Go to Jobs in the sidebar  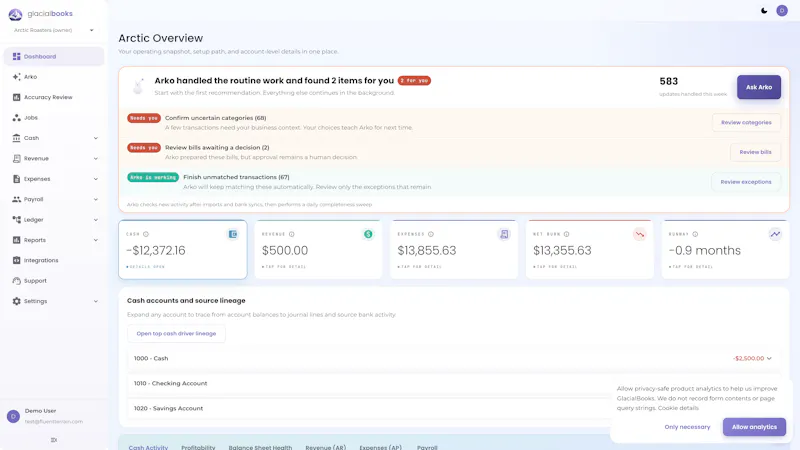click(54, 118)
